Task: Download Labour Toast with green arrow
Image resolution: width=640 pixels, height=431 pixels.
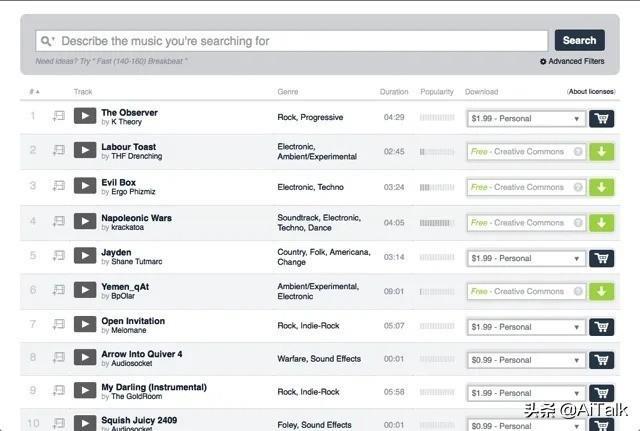Action: click(x=601, y=152)
